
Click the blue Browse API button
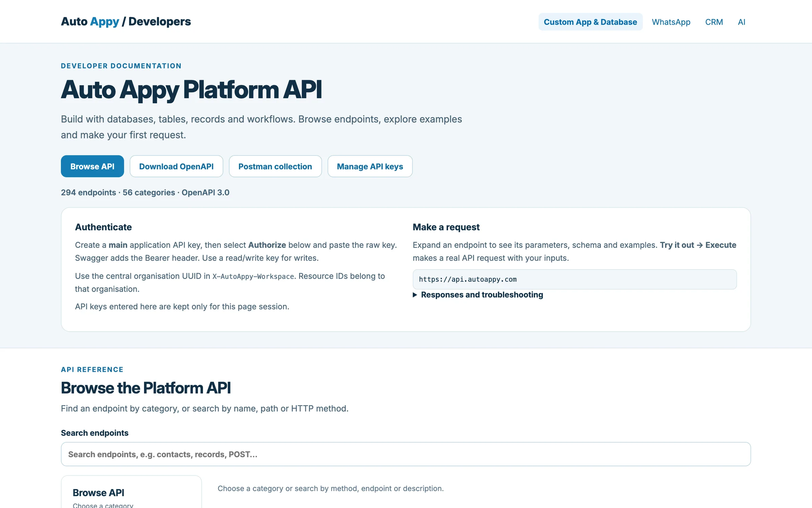(x=92, y=166)
